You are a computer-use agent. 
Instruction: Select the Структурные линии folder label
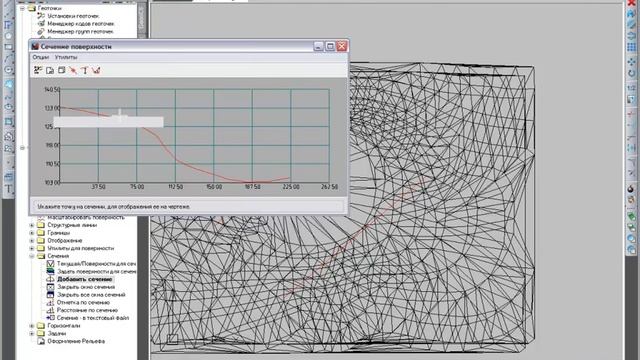[x=72, y=225]
